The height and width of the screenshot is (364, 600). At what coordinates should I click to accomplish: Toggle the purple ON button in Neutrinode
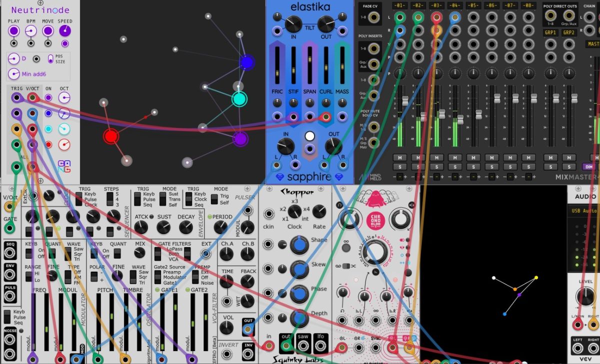coord(48,97)
